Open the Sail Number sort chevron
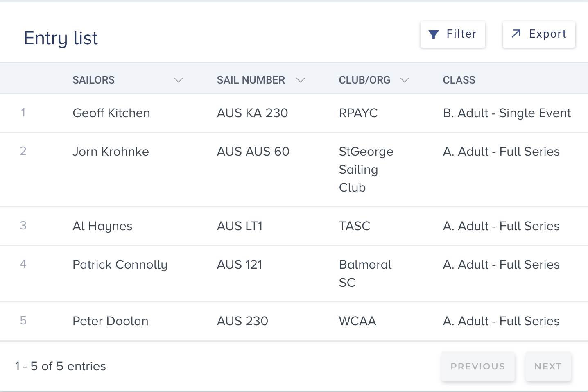This screenshot has height=392, width=588. (x=301, y=80)
